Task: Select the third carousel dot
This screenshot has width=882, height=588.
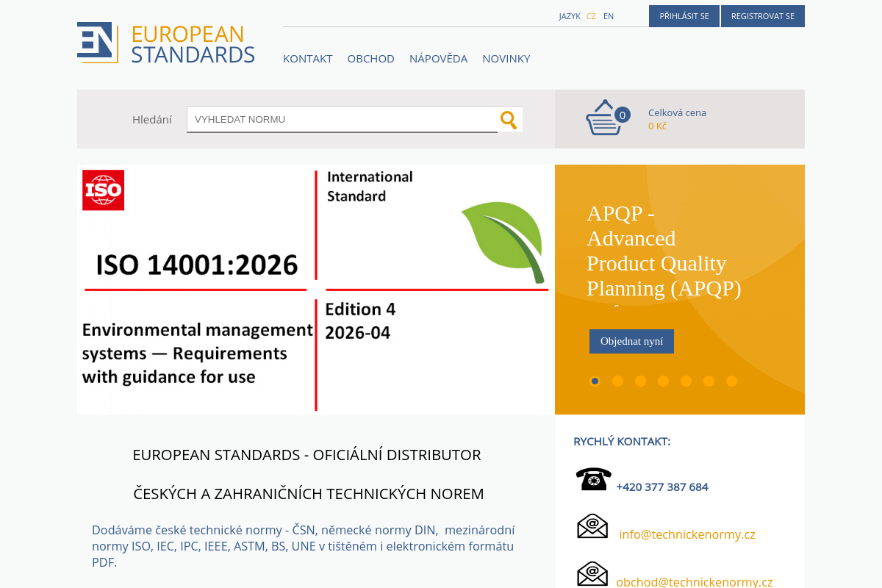Action: pyautogui.click(x=640, y=381)
